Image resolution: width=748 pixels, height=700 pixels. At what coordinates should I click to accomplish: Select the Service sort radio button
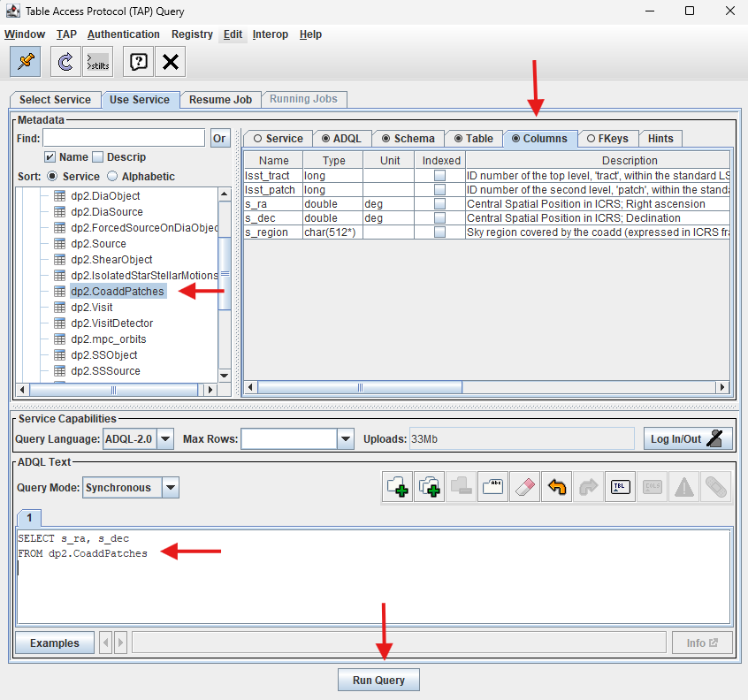(52, 176)
